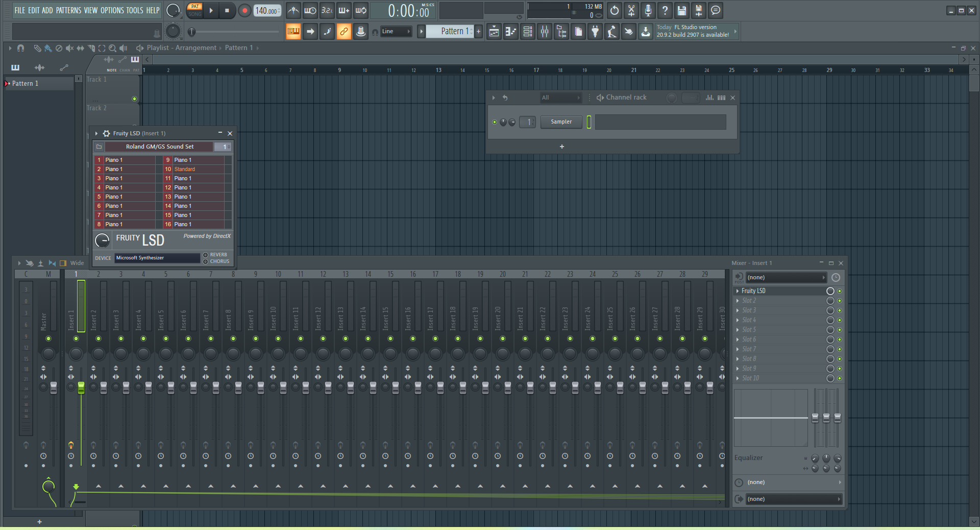Open Fruity LSD plugin options arrow

(x=96, y=133)
